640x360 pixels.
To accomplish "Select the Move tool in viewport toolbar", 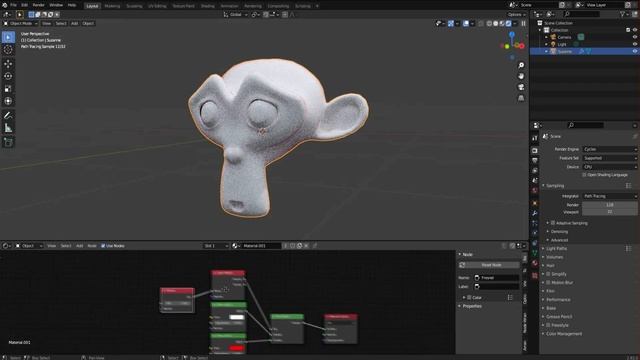I will [8, 64].
